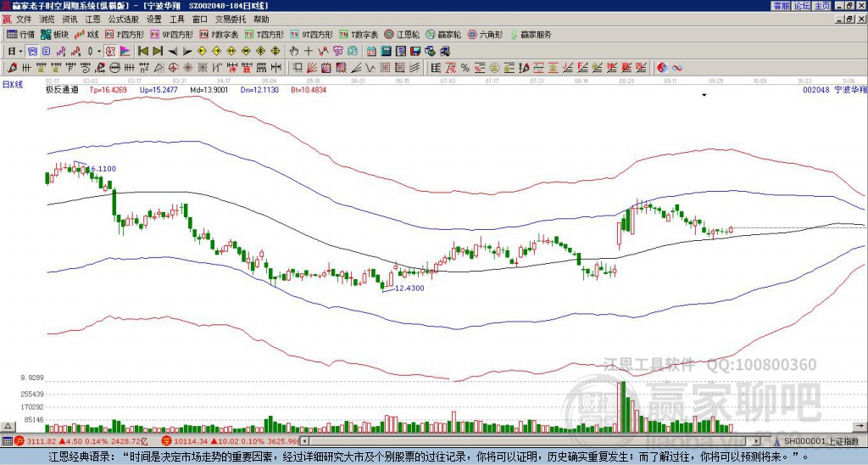
Task: Open the 交易委托 menu
Action: tap(231, 20)
